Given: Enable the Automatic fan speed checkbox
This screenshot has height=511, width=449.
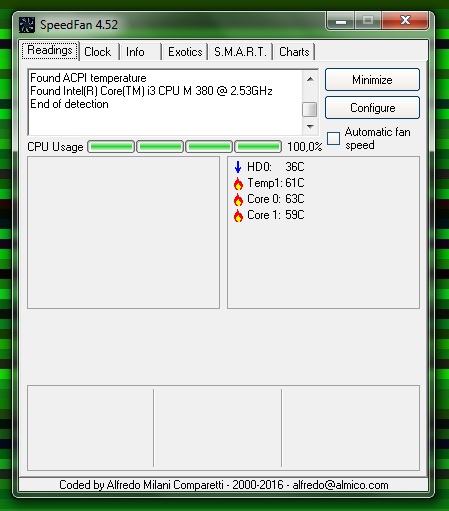Looking at the screenshot, I should 333,138.
